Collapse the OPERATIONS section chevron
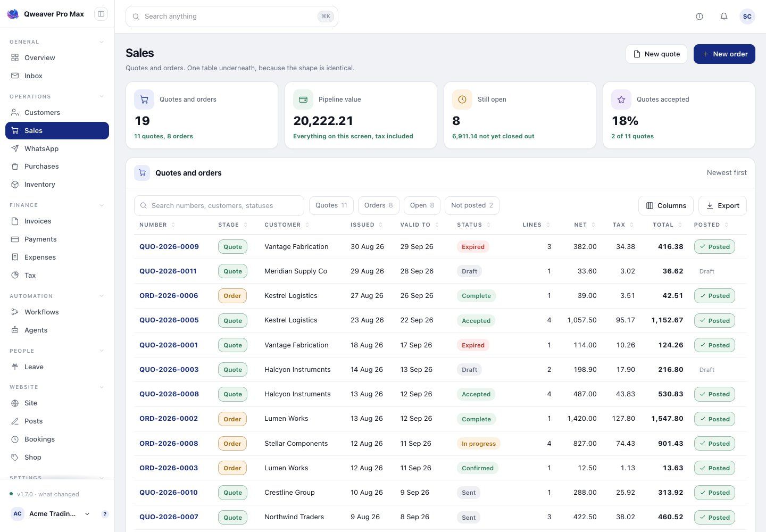The height and width of the screenshot is (532, 766). point(101,96)
